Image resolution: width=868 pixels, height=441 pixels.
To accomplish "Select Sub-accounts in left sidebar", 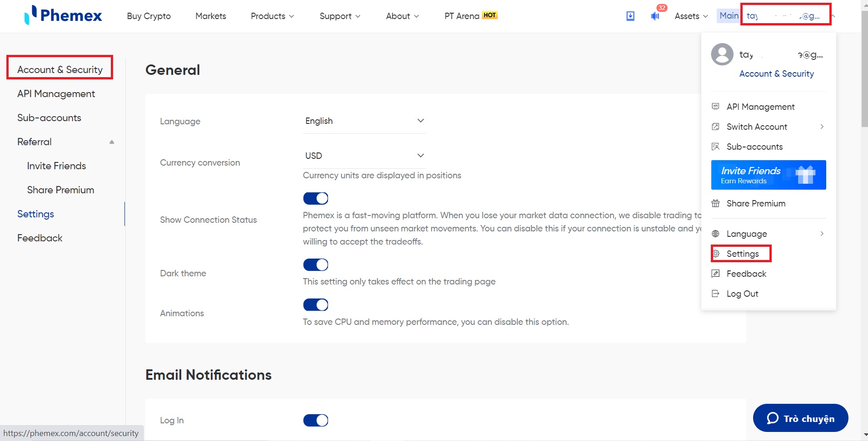I will (49, 118).
